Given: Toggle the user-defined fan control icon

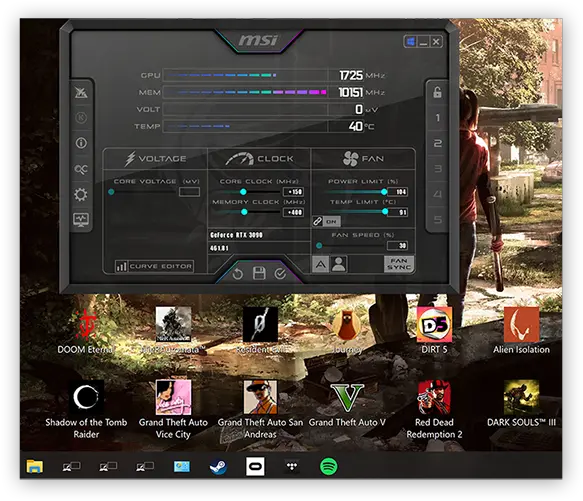Looking at the screenshot, I should tap(338, 264).
